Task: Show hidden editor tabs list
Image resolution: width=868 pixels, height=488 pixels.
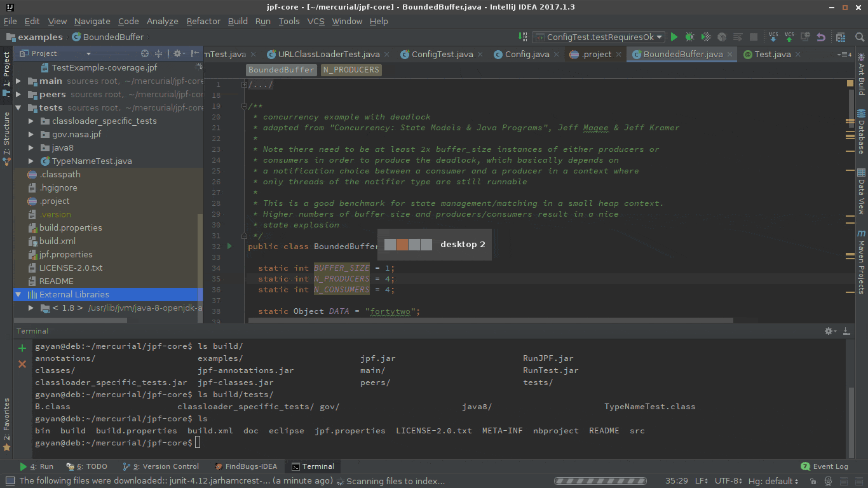Action: pyautogui.click(x=845, y=55)
